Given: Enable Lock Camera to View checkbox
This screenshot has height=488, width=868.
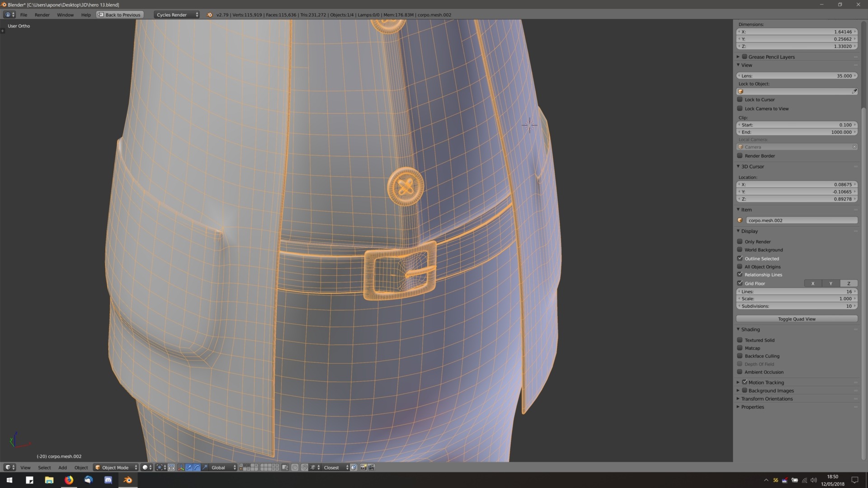Looking at the screenshot, I should point(740,108).
